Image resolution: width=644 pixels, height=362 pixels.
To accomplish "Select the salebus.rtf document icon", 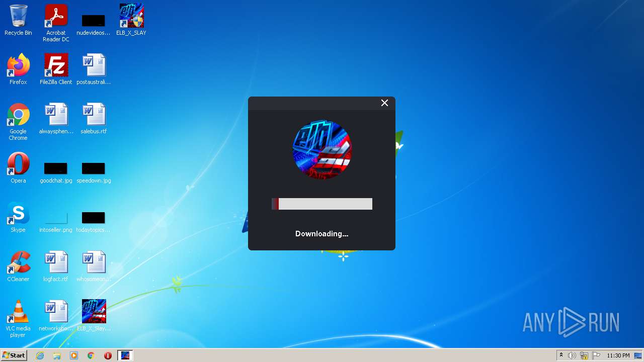I will click(94, 119).
